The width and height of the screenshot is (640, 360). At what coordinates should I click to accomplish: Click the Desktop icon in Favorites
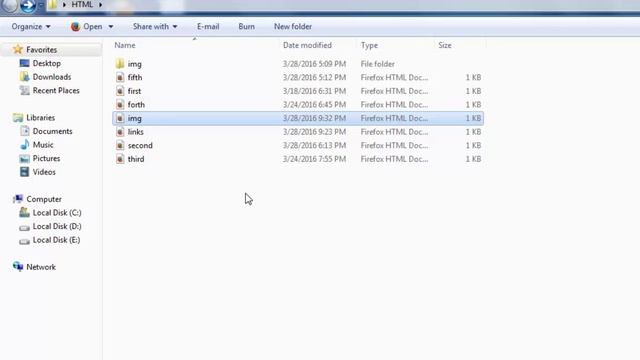point(24,63)
